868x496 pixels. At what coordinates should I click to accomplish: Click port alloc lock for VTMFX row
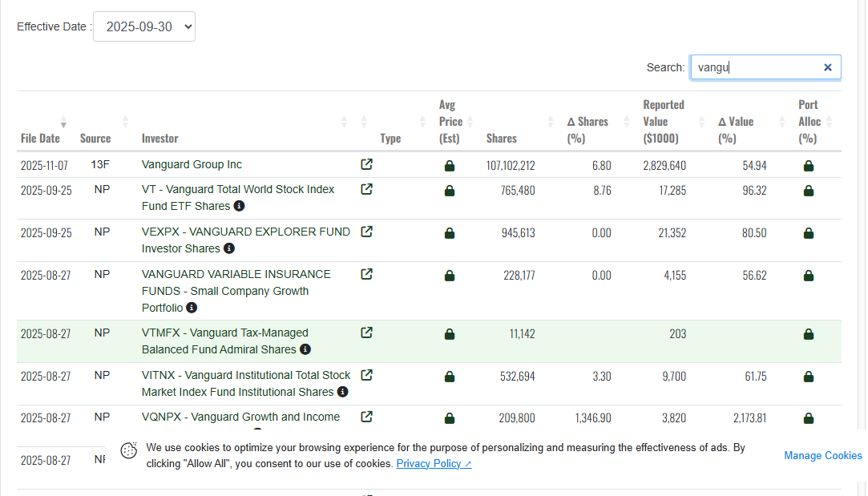tap(808, 334)
